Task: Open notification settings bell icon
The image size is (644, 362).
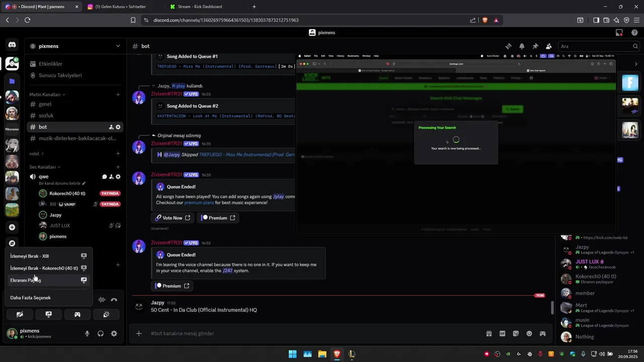Action: click(x=522, y=46)
